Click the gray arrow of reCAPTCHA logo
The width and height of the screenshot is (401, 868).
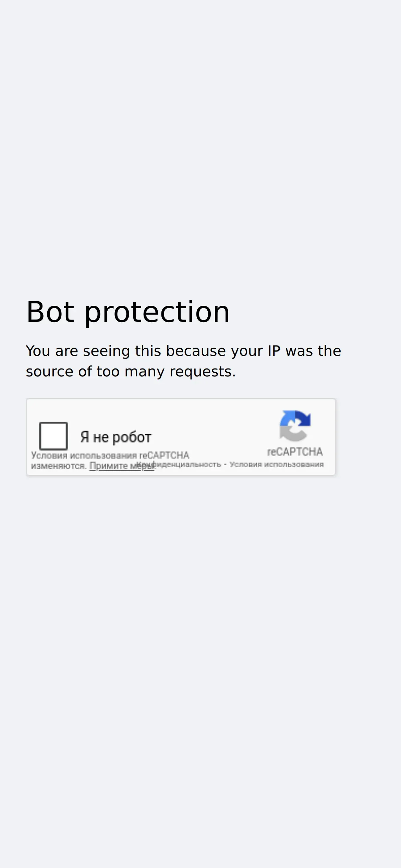point(292,433)
